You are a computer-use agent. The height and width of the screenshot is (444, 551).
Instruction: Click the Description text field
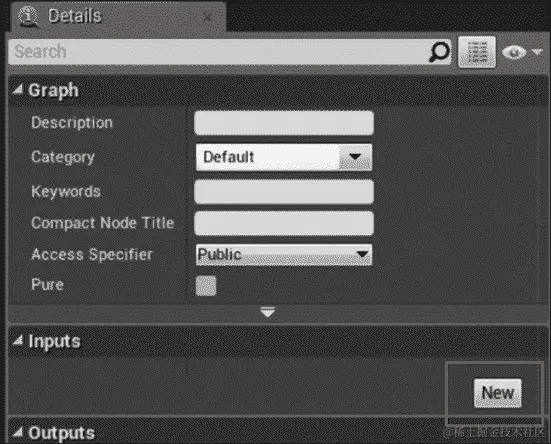click(284, 123)
